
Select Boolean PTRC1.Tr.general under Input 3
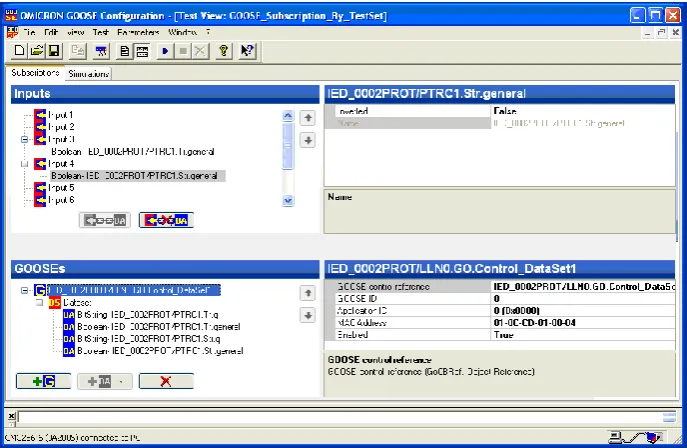133,152
